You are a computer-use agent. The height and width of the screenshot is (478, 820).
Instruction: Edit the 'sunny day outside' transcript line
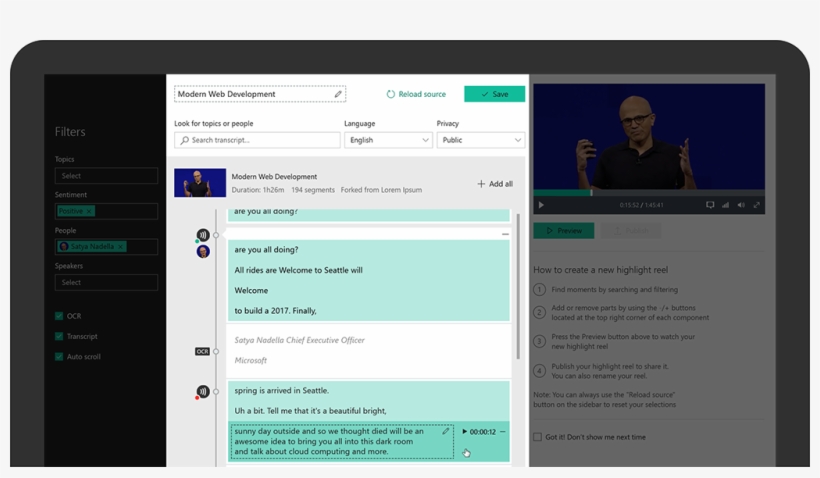coord(446,432)
